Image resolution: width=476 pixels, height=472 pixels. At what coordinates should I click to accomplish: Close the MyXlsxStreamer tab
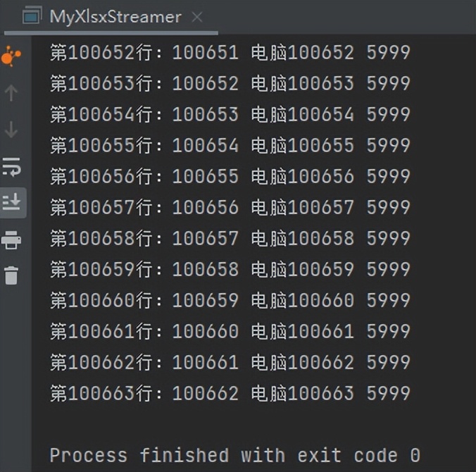click(x=197, y=17)
